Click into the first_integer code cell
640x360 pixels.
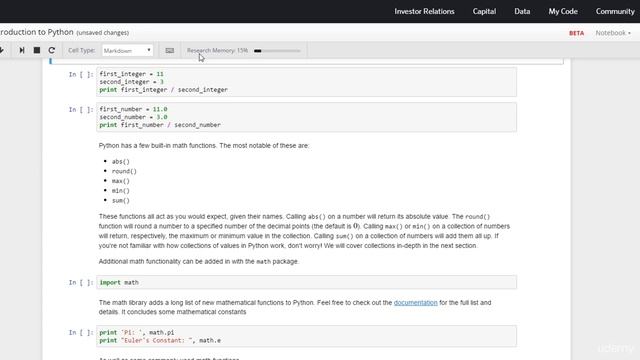tap(307, 82)
